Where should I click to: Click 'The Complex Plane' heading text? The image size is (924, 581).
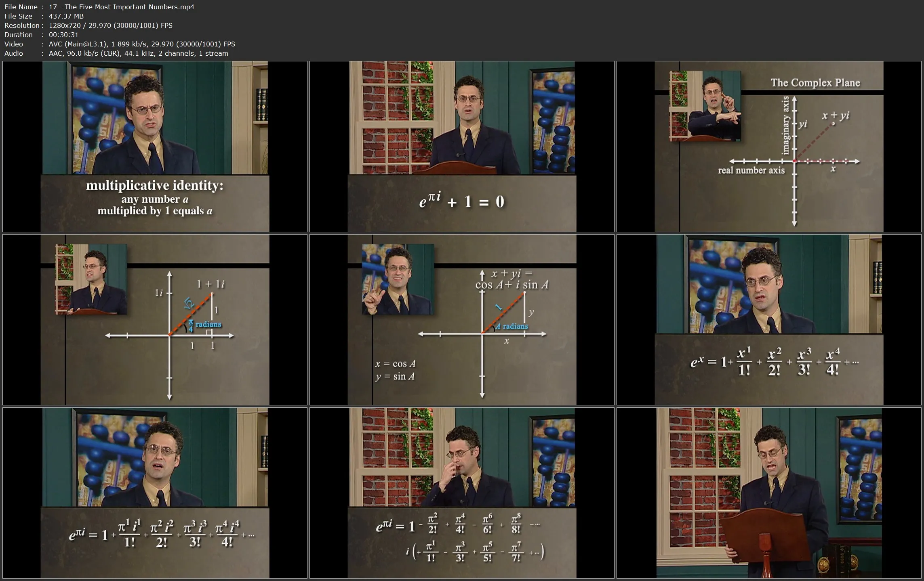[815, 83]
